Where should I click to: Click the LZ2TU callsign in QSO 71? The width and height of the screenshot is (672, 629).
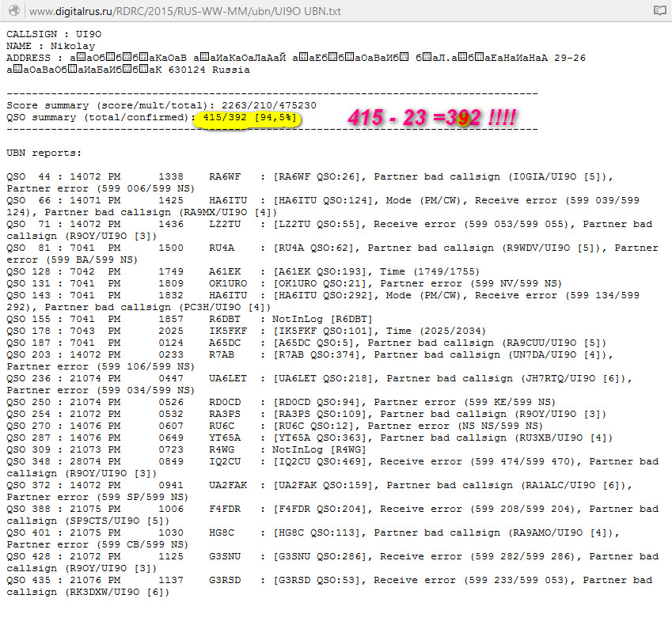[225, 224]
